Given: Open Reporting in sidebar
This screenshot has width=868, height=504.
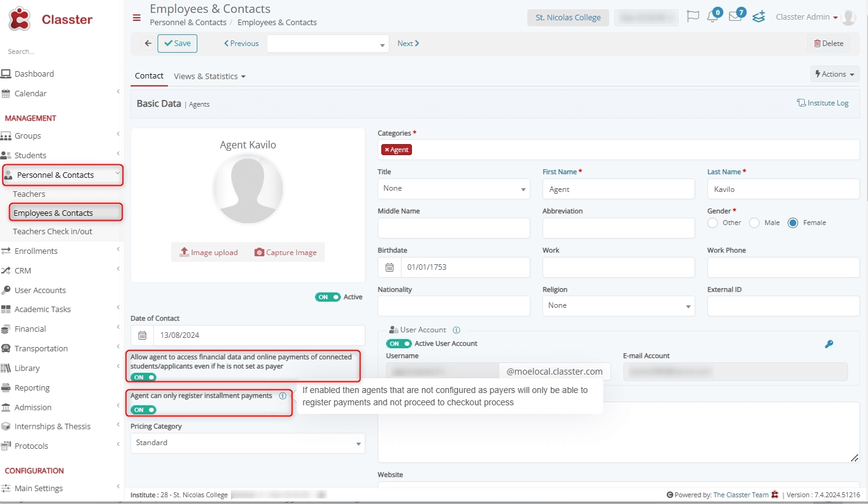Looking at the screenshot, I should click(x=32, y=388).
